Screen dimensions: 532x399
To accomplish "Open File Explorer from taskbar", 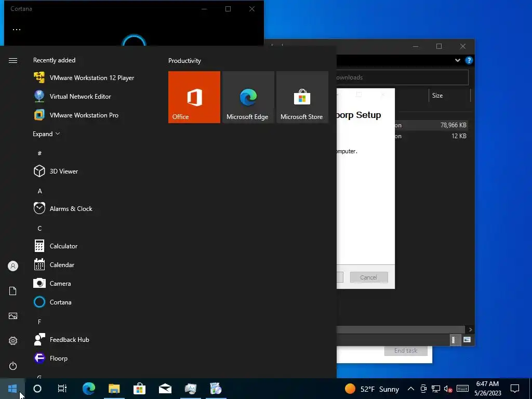I will (x=114, y=389).
